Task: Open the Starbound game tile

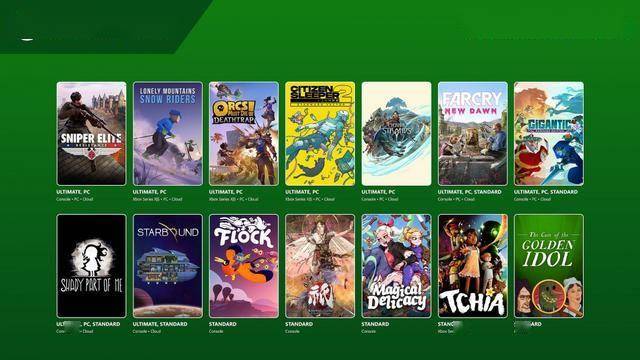Action: pyautogui.click(x=168, y=266)
